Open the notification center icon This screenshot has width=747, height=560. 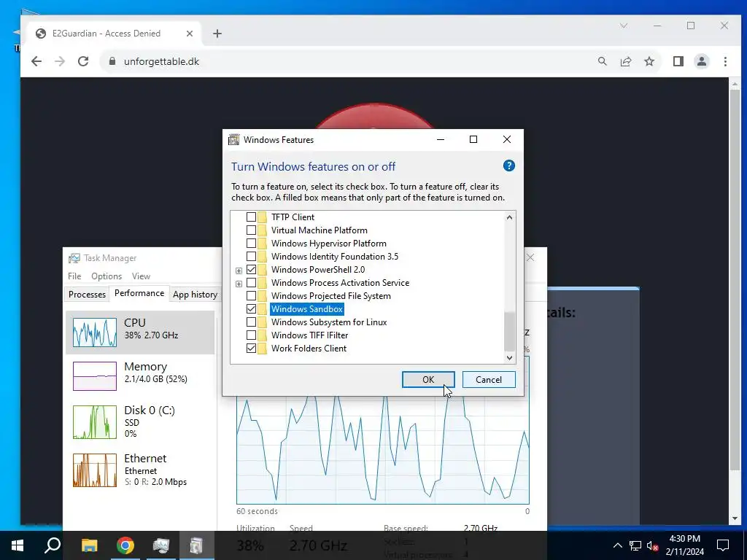coord(723,545)
